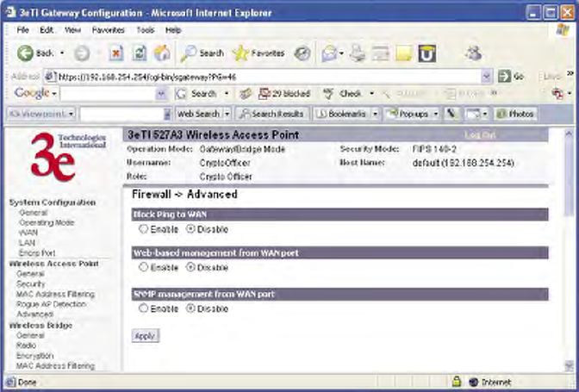Open the Bookmarks dropdown arrow
This screenshot has width=579, height=392.
375,114
